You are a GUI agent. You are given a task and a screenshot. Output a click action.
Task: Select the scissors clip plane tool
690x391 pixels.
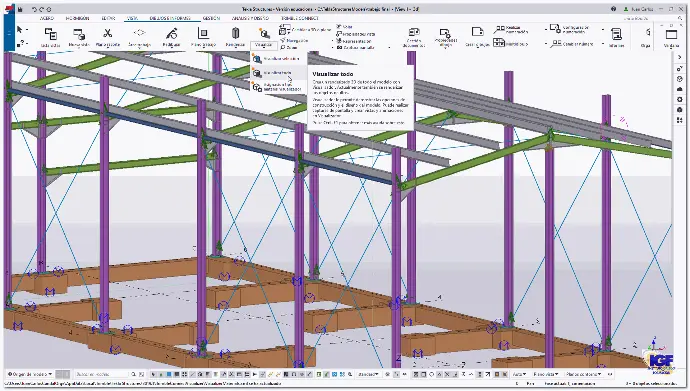click(x=107, y=33)
